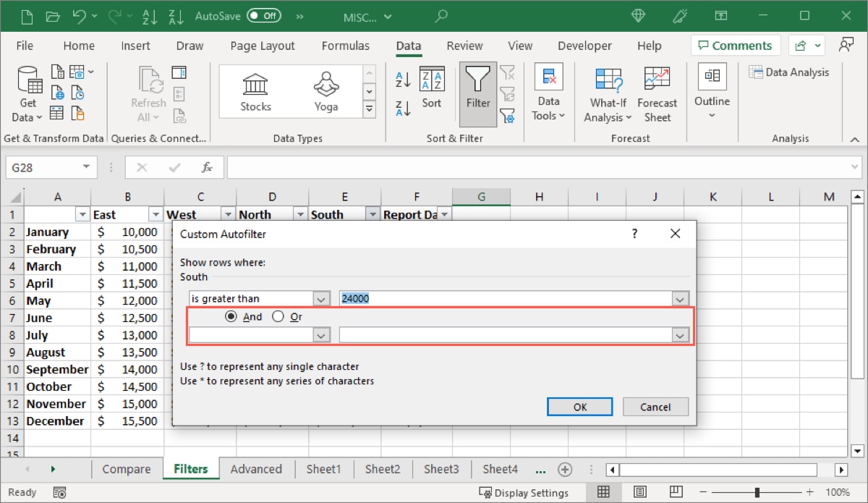Click OK in the Custom AutoFilter dialog
Screen dimensions: 868x503
point(579,406)
